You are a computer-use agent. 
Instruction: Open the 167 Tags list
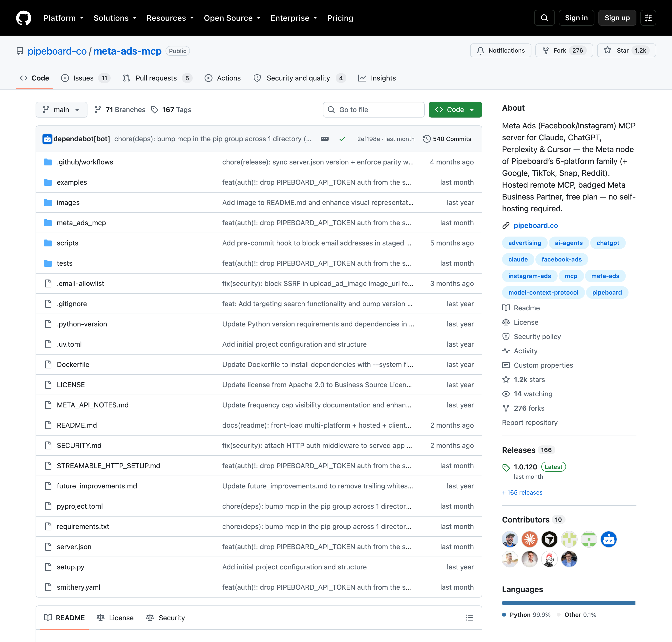click(x=171, y=110)
